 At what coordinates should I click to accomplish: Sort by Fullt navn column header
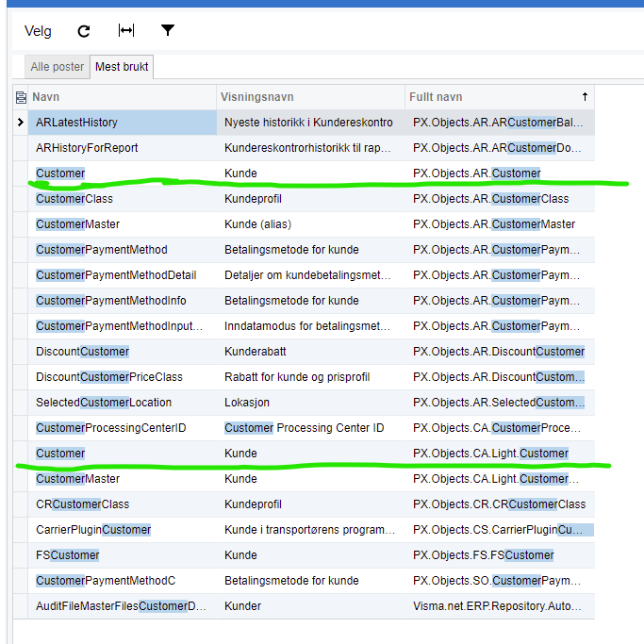(x=500, y=97)
